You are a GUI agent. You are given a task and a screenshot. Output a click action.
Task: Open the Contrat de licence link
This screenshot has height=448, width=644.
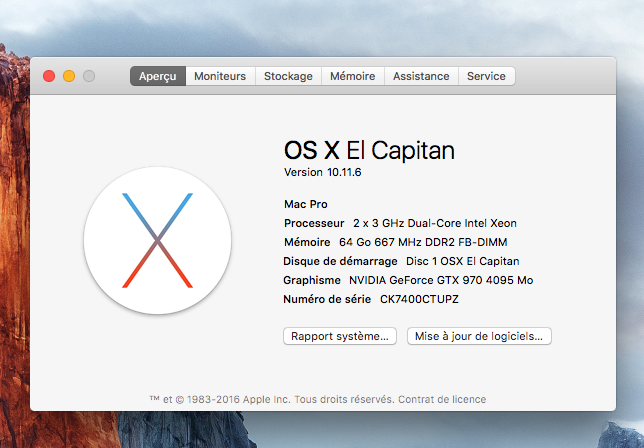pos(442,399)
